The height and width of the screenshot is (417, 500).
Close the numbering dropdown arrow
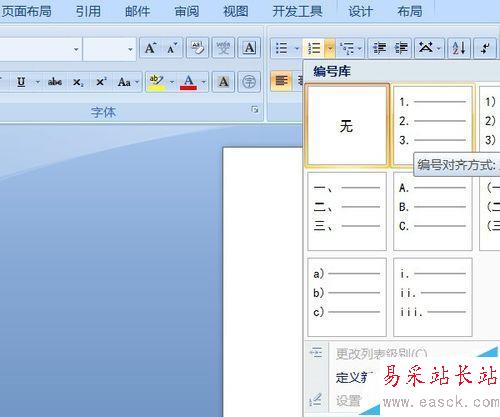330,49
